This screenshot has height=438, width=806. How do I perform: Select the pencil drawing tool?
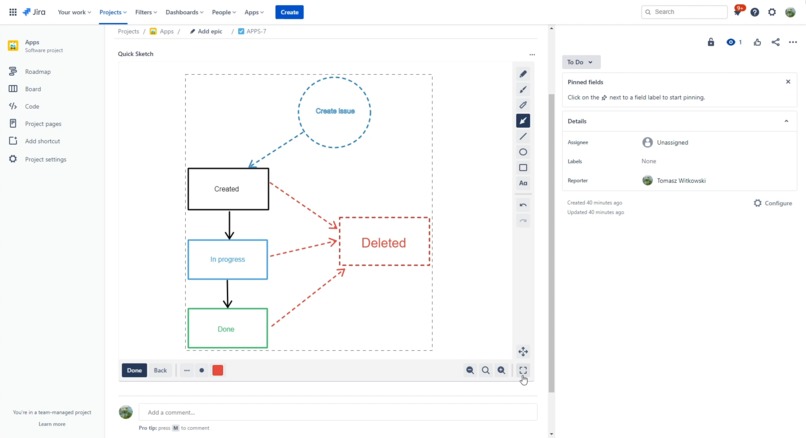[x=523, y=74]
